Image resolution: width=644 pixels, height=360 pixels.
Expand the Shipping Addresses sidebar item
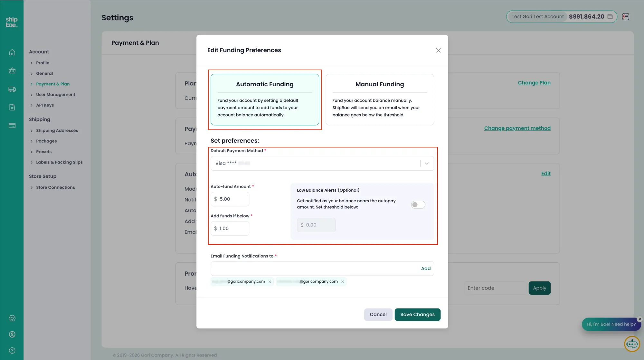coord(57,130)
